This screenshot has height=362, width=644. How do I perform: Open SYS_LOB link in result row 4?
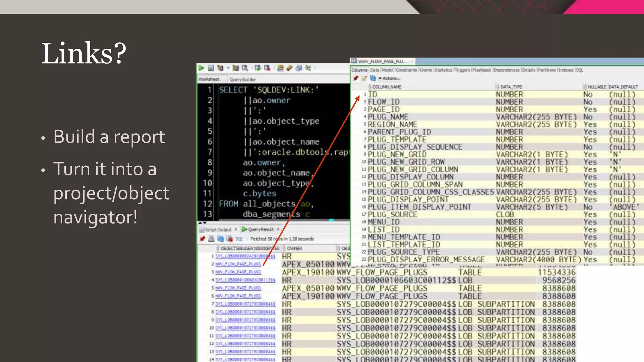coord(245,280)
